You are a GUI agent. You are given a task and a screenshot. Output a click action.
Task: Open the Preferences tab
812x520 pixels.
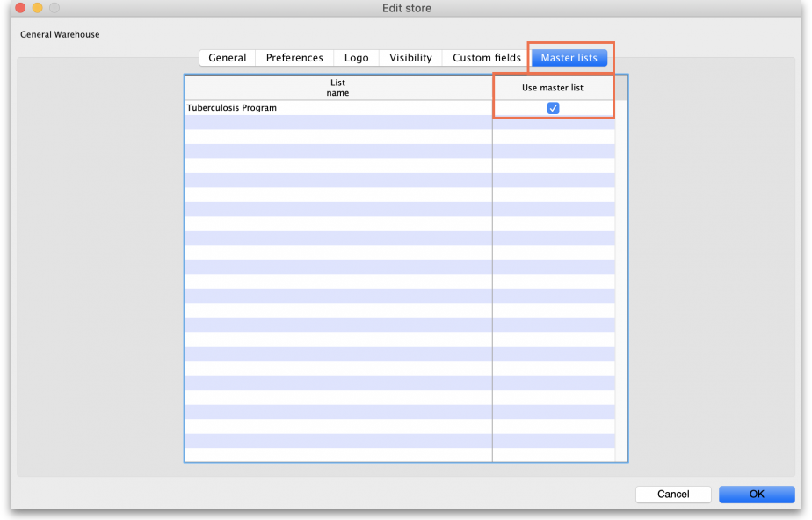click(294, 58)
